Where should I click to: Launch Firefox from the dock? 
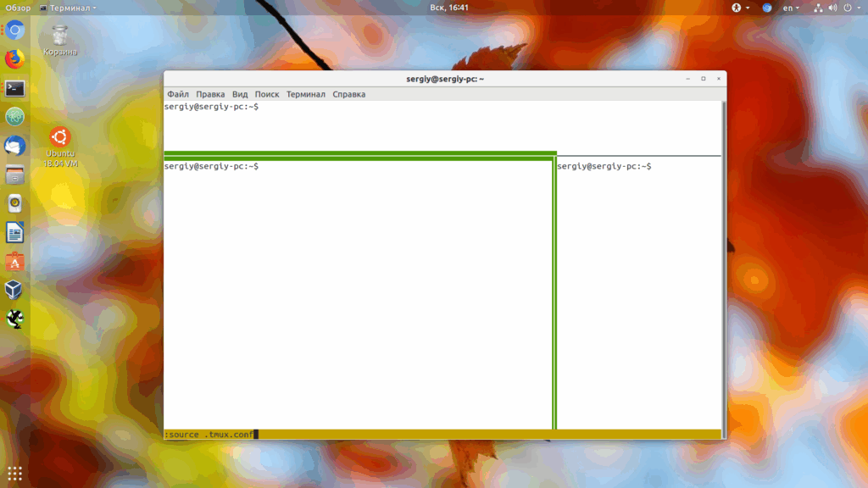[x=15, y=59]
